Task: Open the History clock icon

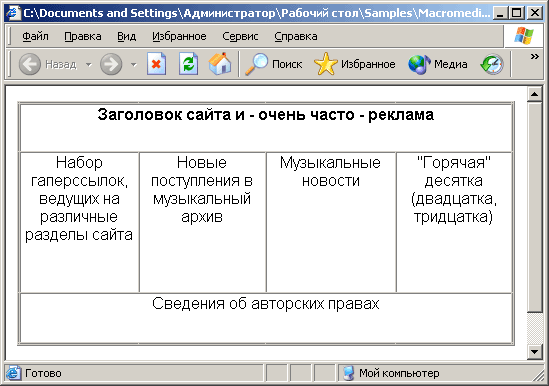Action: coord(492,64)
